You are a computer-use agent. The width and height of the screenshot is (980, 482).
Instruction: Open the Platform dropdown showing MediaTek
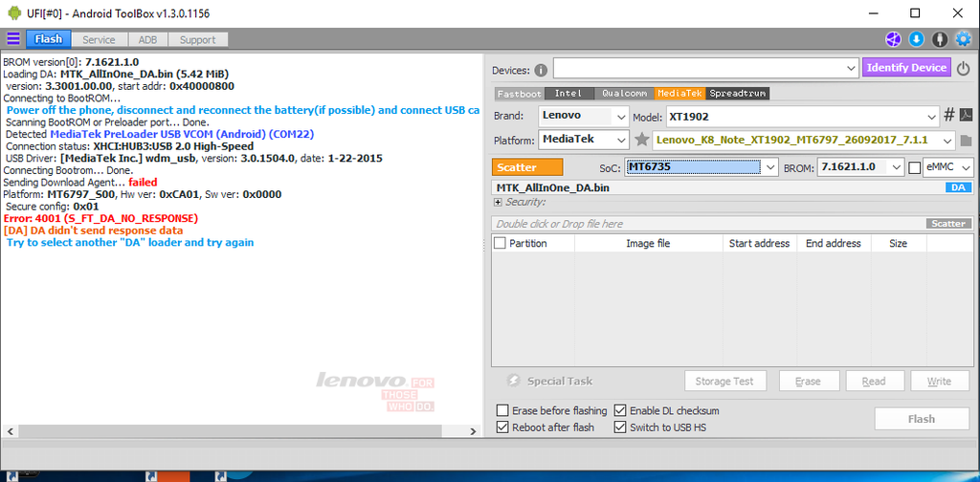pyautogui.click(x=620, y=140)
